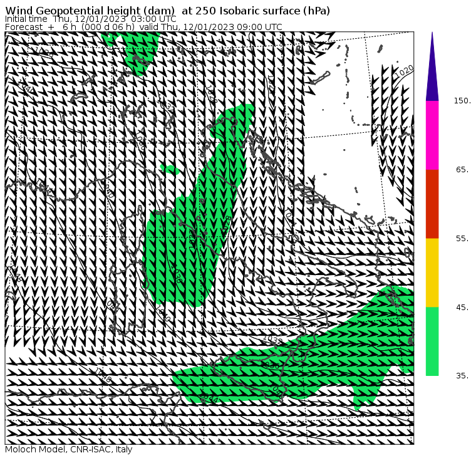Screen dimensions: 476x458
Task: Click the magenta 65-150 legend color band
Action: [x=432, y=135]
